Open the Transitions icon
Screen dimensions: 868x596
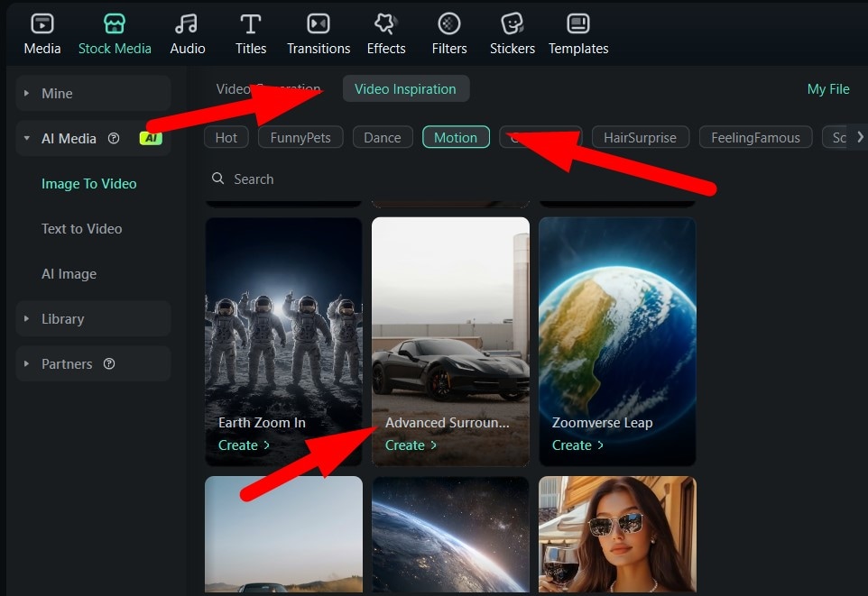319,23
